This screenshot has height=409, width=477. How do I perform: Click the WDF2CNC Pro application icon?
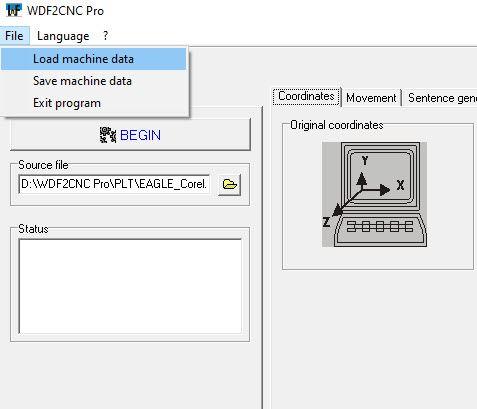point(14,10)
